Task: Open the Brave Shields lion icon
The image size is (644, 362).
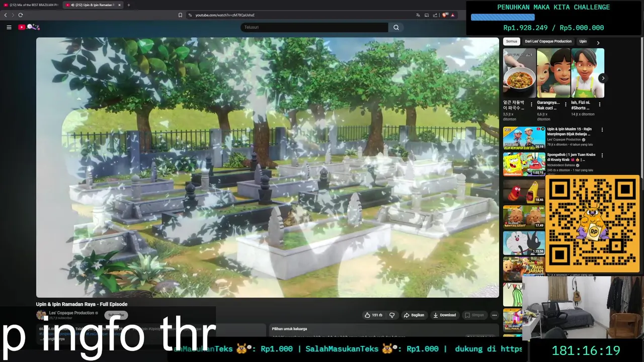Action: [445, 15]
